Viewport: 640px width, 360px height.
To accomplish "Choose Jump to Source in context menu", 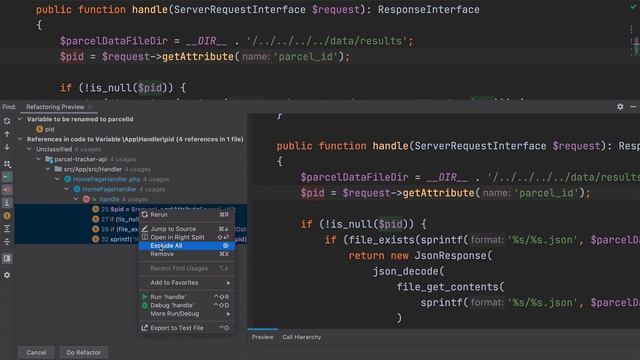I will (187, 229).
